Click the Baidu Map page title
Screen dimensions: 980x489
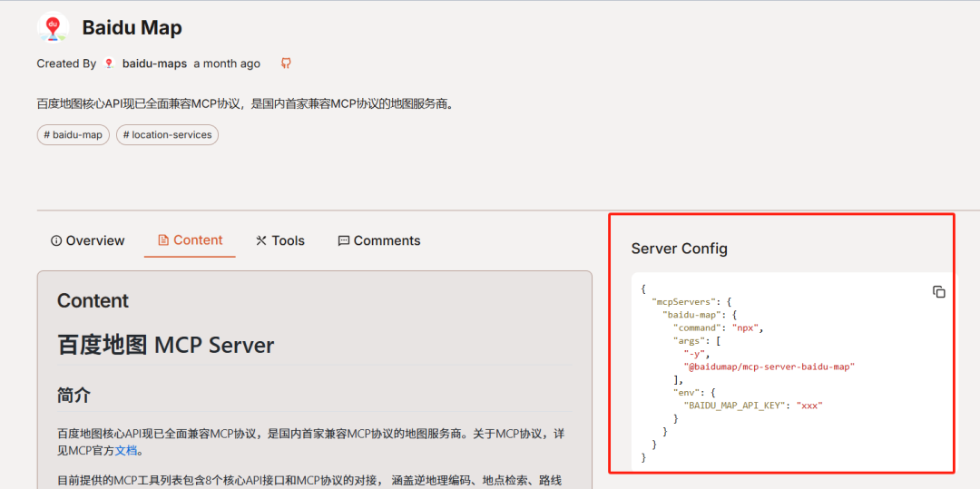(x=132, y=27)
